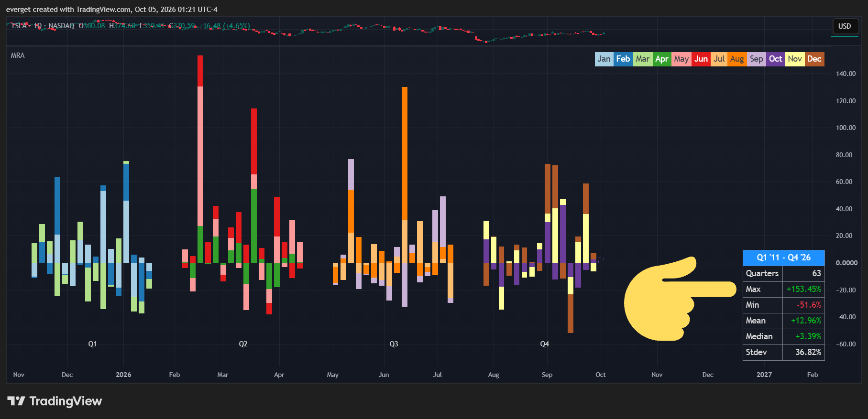Click the 140.00 price scale label
Viewport: 868px width, 419px height.
click(846, 74)
